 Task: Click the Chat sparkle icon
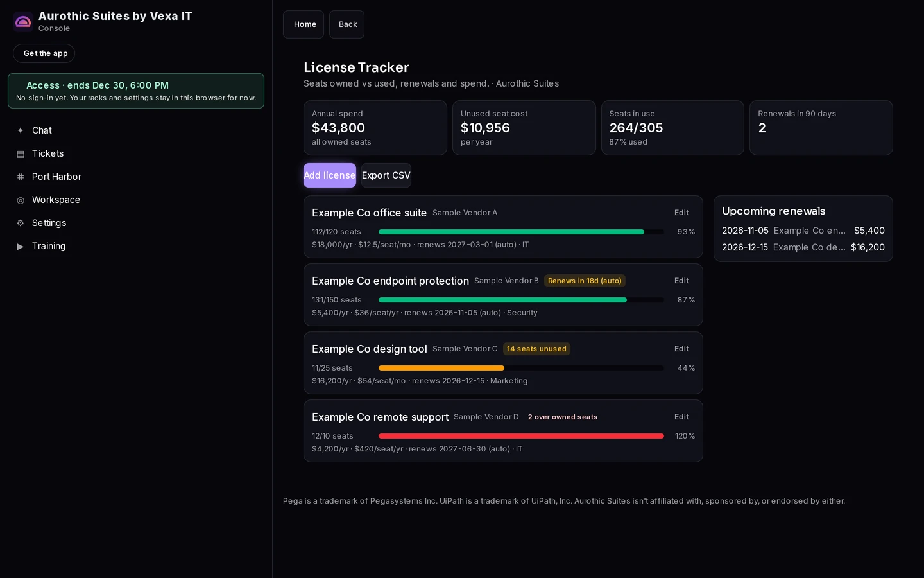pos(21,130)
